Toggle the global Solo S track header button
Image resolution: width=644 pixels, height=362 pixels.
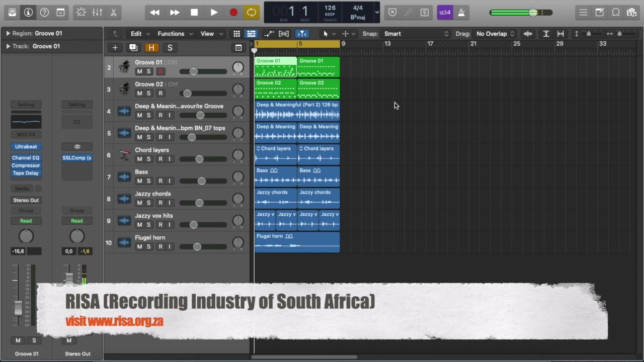point(170,48)
